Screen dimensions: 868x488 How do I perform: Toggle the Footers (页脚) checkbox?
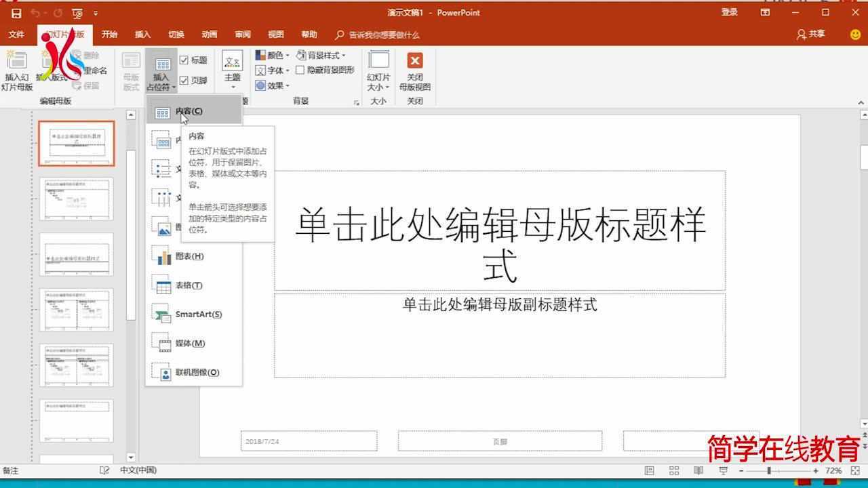pos(184,80)
